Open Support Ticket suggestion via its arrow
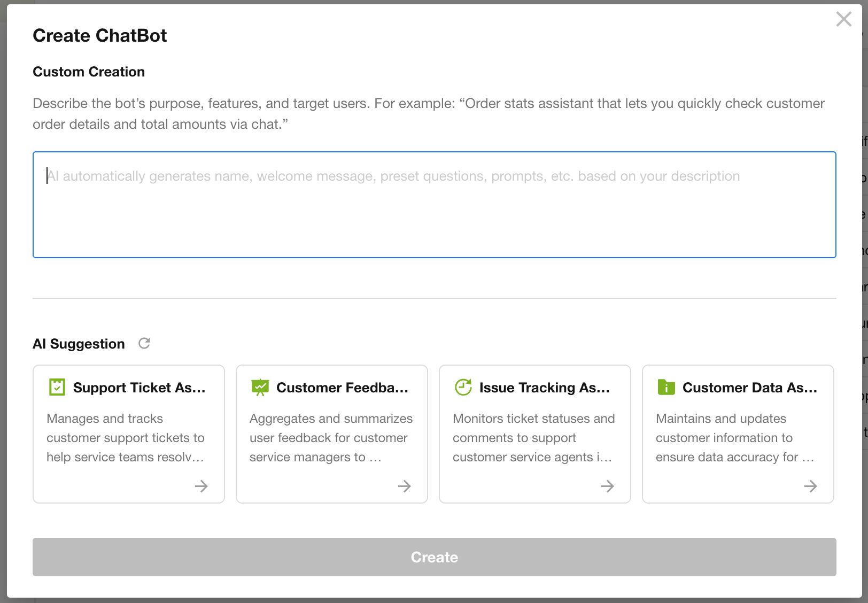The height and width of the screenshot is (603, 868). tap(201, 486)
